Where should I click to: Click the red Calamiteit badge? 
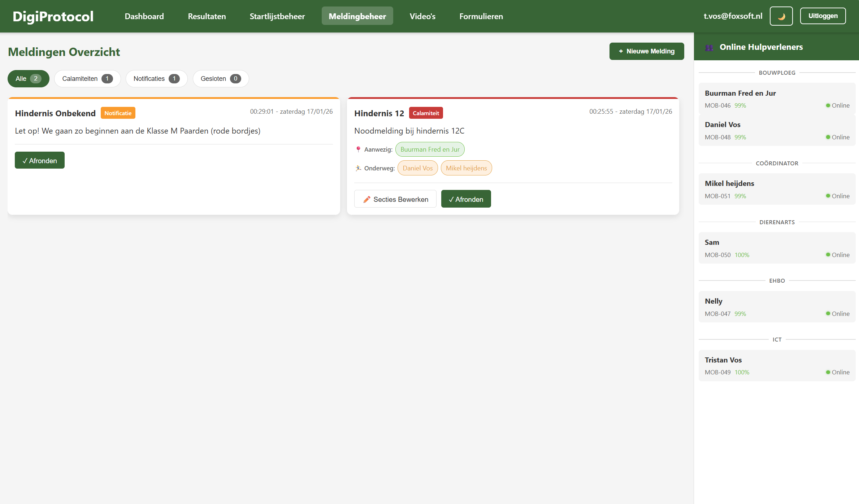click(426, 113)
